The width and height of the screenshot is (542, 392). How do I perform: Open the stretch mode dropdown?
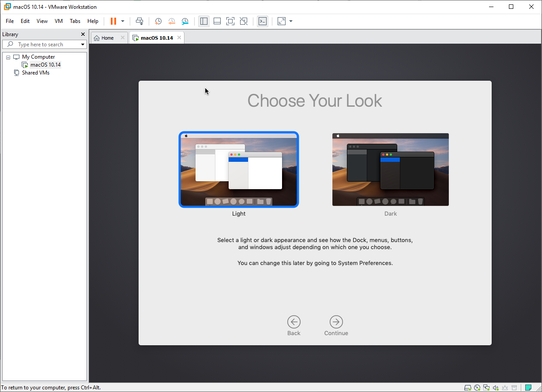pos(290,21)
